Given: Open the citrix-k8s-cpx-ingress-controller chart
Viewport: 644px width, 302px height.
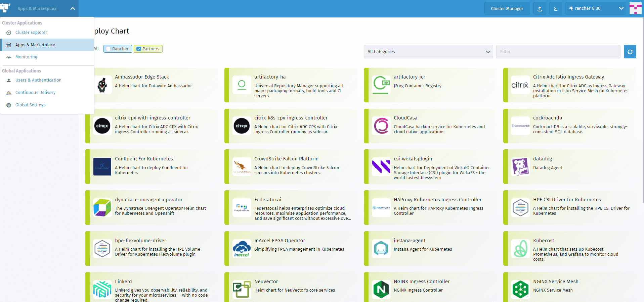Looking at the screenshot, I should [x=291, y=126].
